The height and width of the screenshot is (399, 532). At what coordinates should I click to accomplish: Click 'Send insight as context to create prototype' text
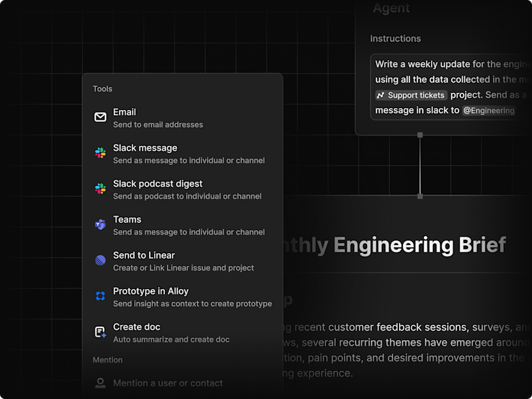[x=192, y=304]
